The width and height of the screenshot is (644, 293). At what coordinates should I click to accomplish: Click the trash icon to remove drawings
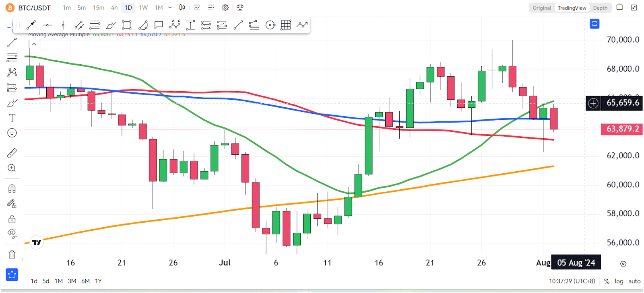[x=12, y=254]
